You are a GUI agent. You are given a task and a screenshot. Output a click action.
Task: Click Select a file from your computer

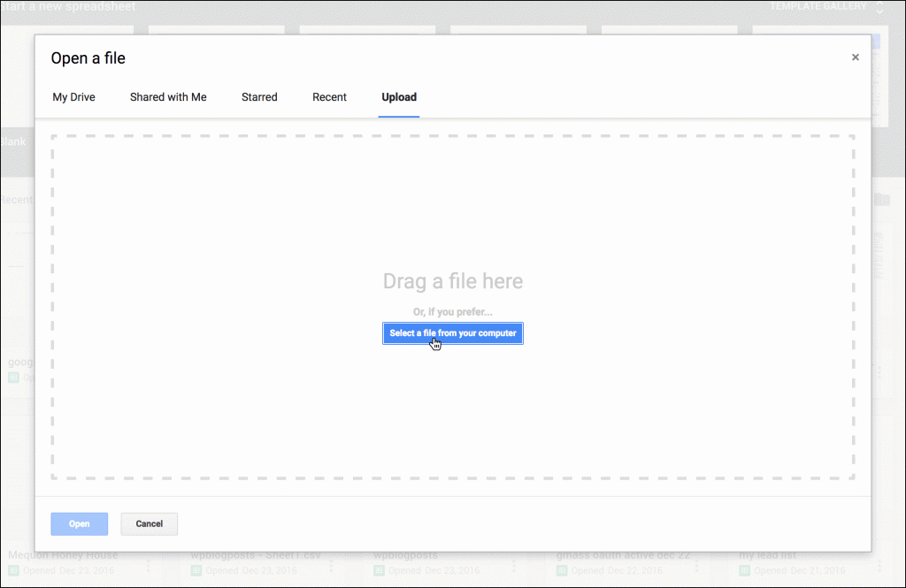(x=453, y=333)
